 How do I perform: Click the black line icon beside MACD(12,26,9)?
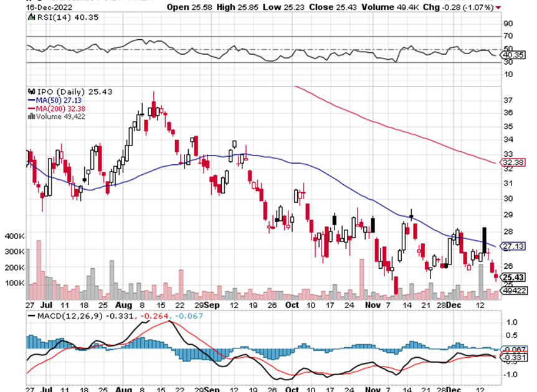pyautogui.click(x=32, y=316)
